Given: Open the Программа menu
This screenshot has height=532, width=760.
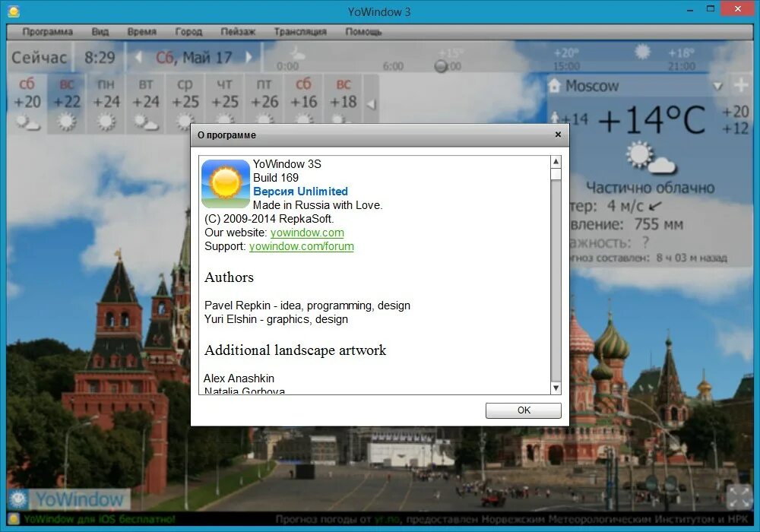Looking at the screenshot, I should tap(47, 32).
